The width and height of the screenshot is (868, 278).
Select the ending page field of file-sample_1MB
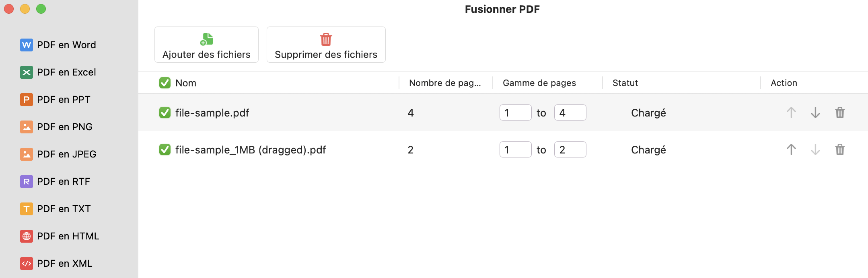pos(570,150)
